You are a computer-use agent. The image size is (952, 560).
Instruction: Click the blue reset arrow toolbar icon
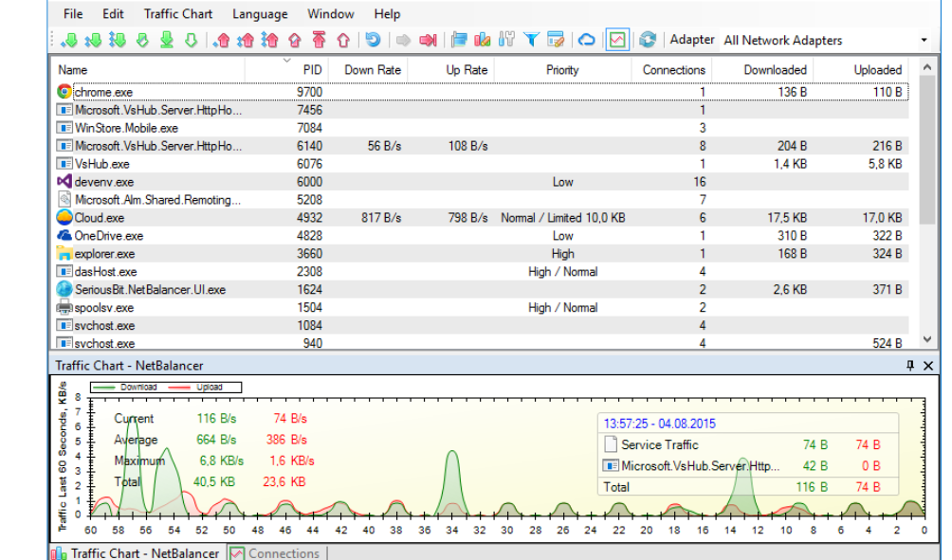coord(373,40)
